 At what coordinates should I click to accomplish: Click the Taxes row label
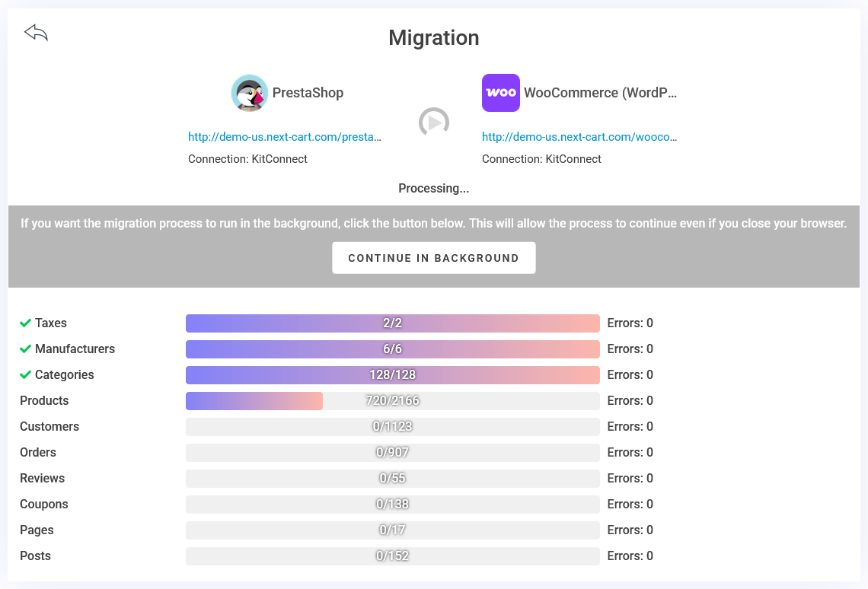click(51, 323)
